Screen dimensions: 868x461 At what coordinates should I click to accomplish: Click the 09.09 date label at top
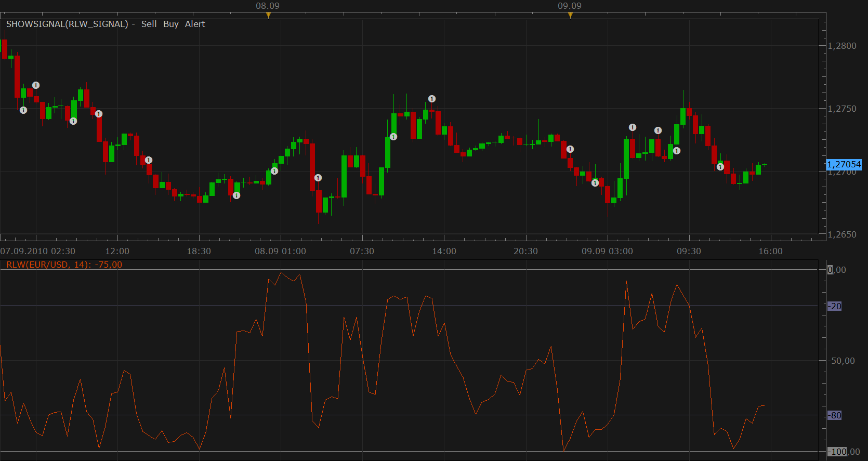click(x=570, y=6)
